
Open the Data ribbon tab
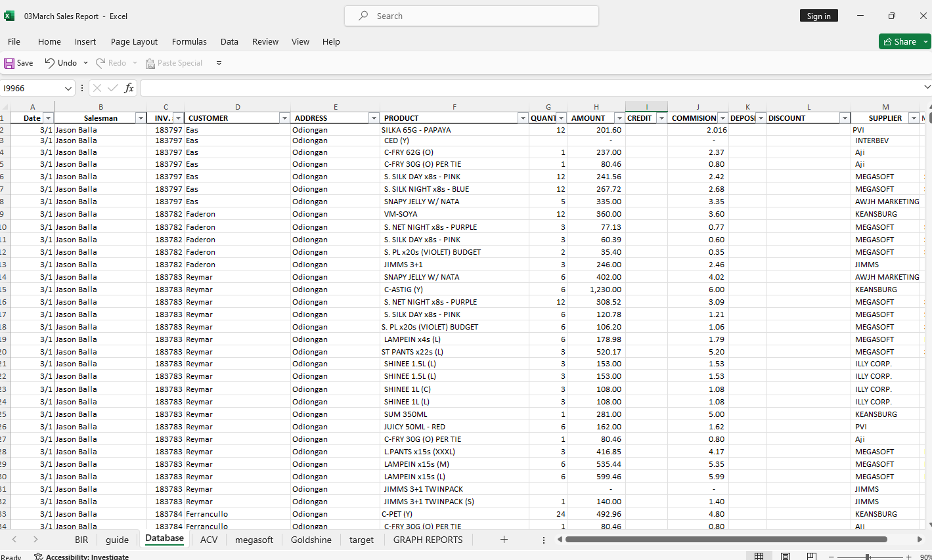tap(229, 41)
